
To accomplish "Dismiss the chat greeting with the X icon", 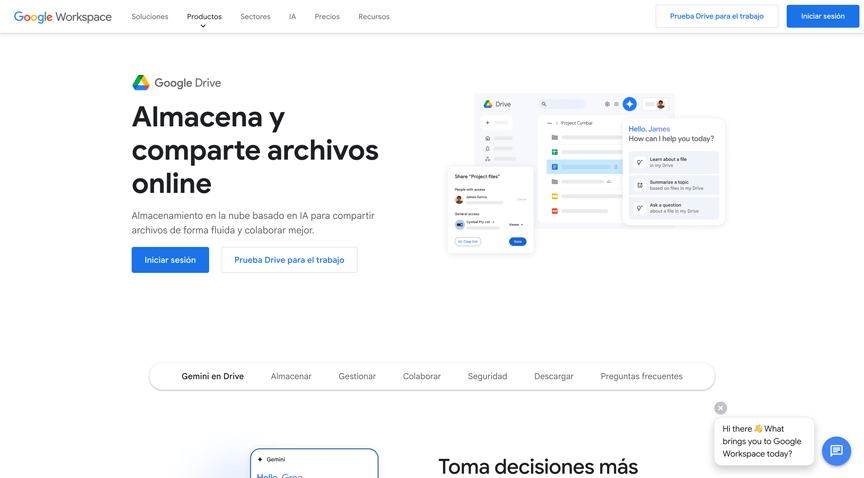I will tap(720, 408).
